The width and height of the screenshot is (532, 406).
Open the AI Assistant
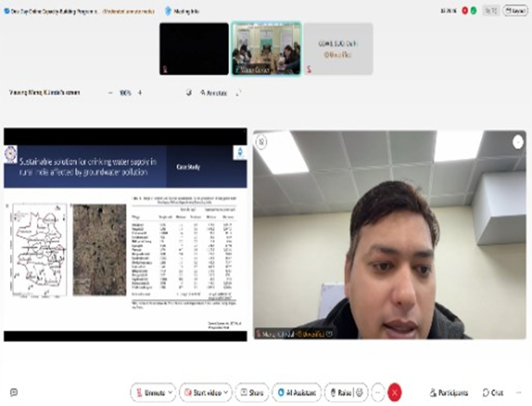click(x=297, y=392)
